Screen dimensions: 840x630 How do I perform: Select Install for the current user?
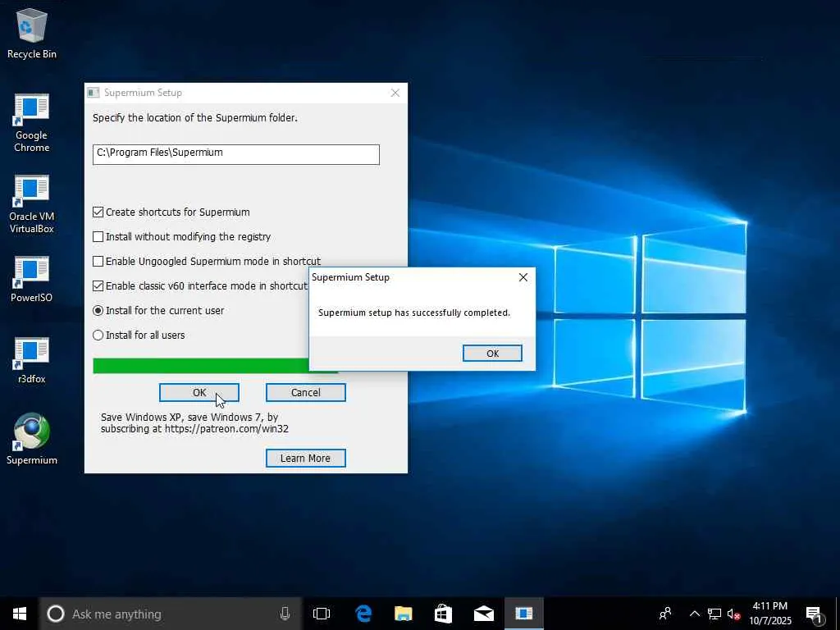pos(98,311)
